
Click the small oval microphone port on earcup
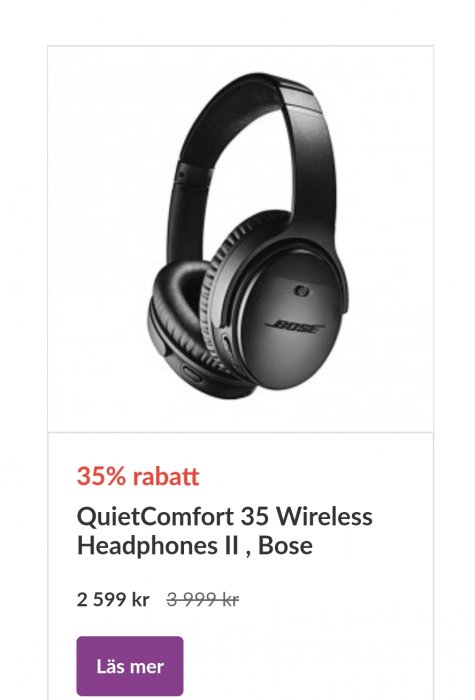coord(302,291)
